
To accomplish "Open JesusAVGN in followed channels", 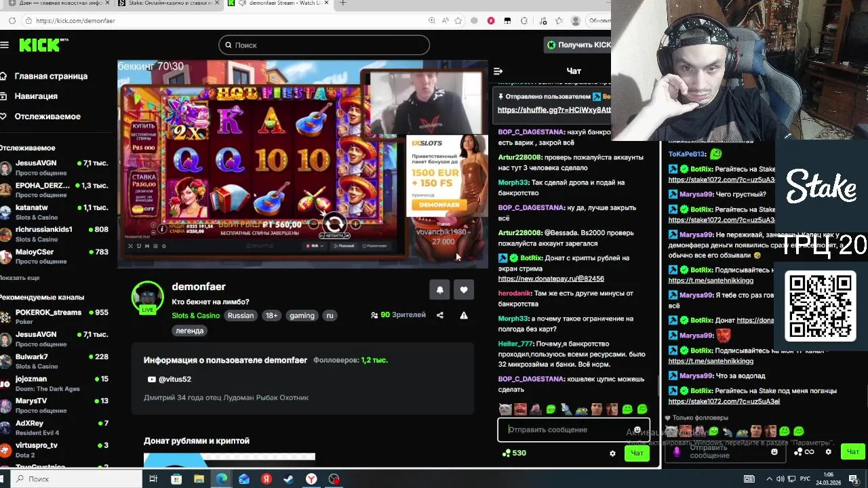I will (54, 168).
